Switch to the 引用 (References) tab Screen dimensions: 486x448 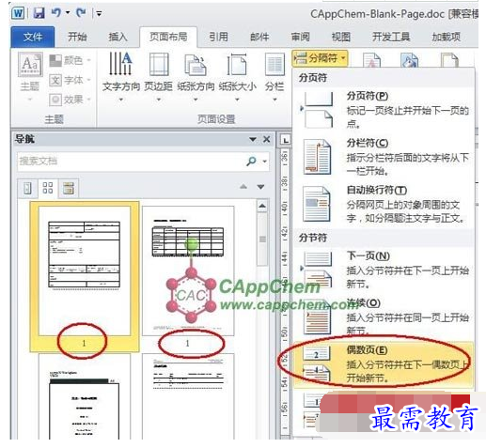coord(218,37)
